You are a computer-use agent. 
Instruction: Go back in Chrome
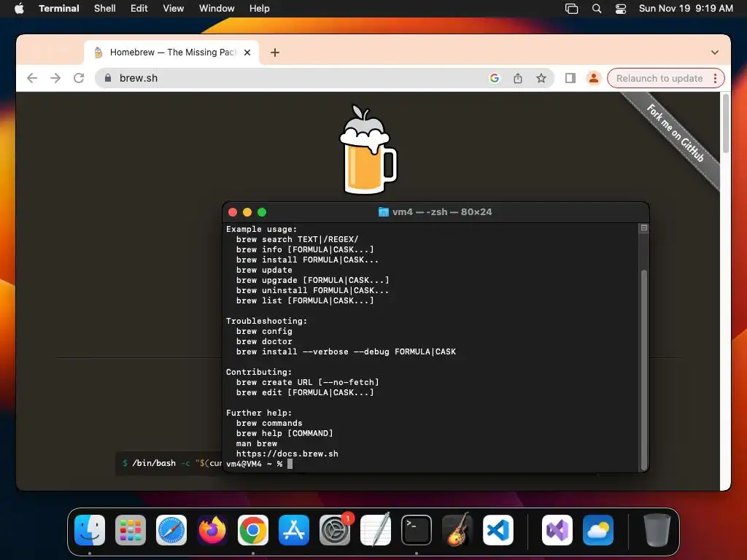32,78
